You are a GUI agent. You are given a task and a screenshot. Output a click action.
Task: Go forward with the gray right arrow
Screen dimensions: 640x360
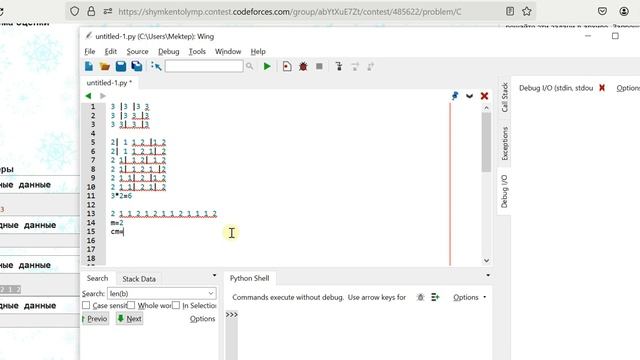pyautogui.click(x=103, y=96)
